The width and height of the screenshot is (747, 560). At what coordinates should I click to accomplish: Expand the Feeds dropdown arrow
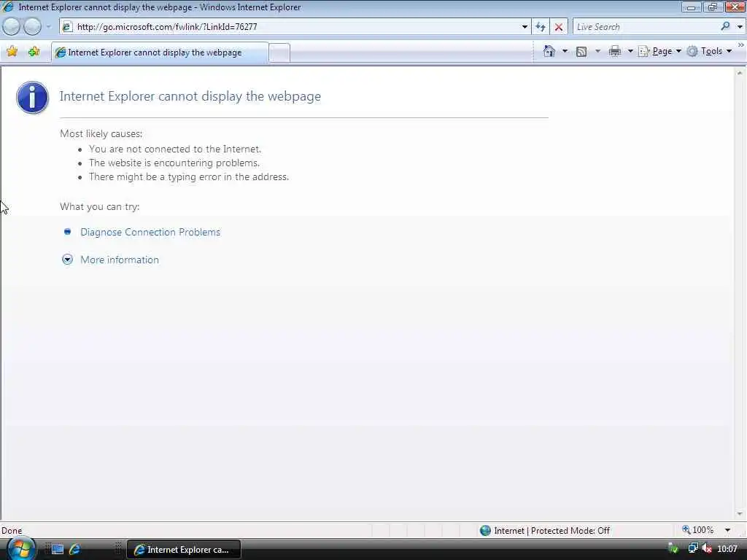click(x=598, y=51)
